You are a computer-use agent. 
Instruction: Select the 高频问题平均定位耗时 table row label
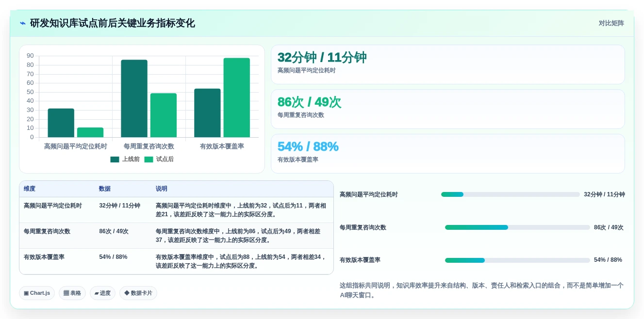tap(53, 206)
